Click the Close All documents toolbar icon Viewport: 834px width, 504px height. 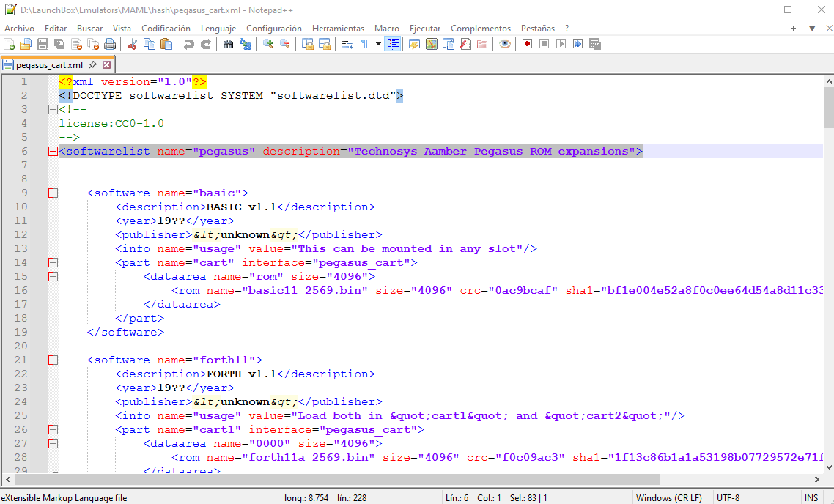point(94,44)
